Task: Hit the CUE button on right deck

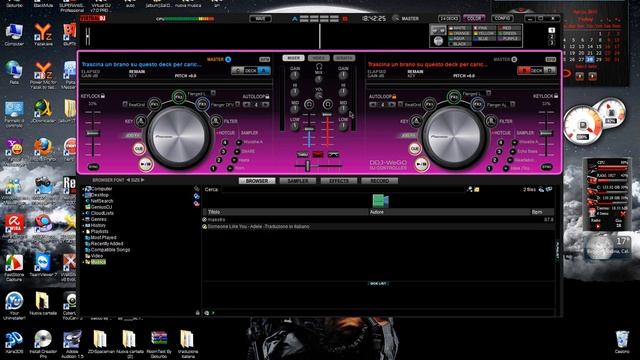Action: (415, 148)
